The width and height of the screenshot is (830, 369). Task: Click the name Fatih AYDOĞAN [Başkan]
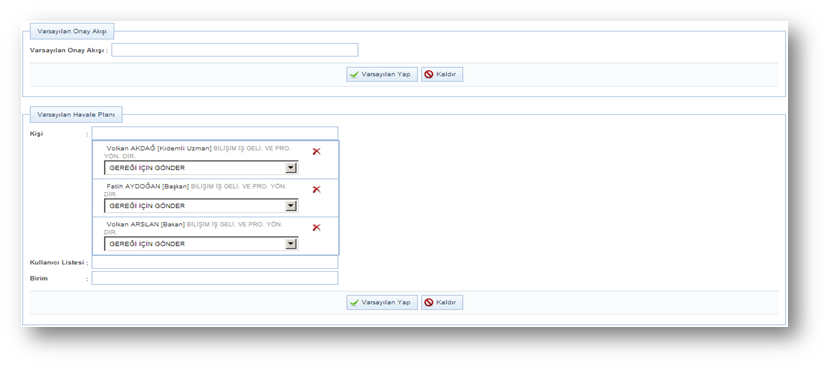(x=148, y=187)
